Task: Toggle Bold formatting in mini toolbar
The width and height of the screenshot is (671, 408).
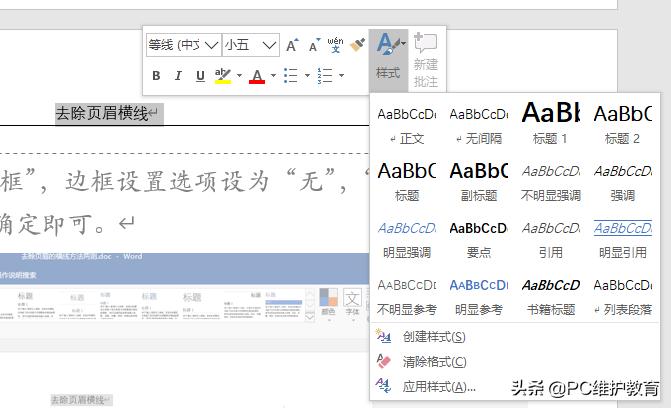Action: (156, 76)
